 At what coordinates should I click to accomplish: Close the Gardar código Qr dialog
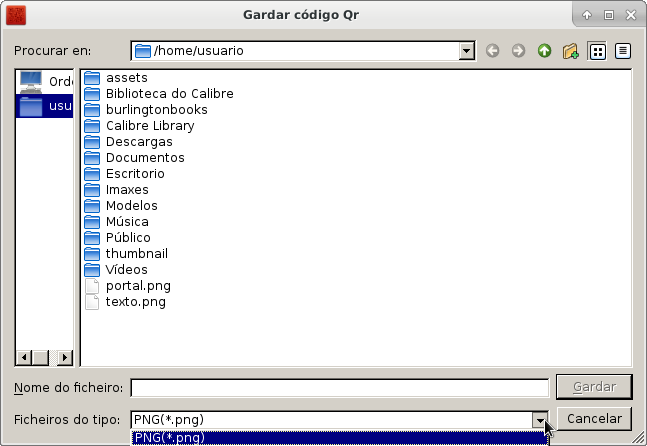click(x=631, y=15)
